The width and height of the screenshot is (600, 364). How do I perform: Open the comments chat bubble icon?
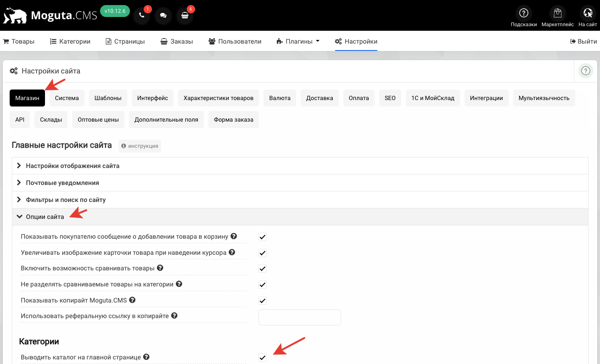point(163,15)
